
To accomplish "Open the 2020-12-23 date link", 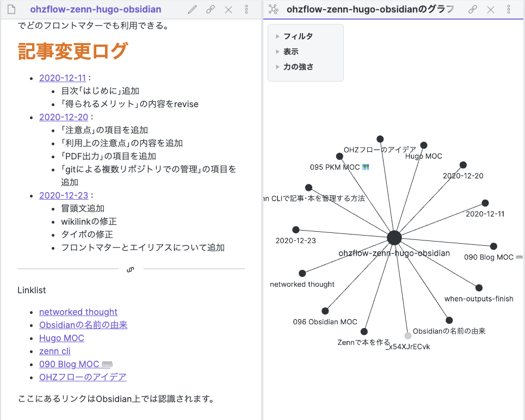I will point(64,196).
